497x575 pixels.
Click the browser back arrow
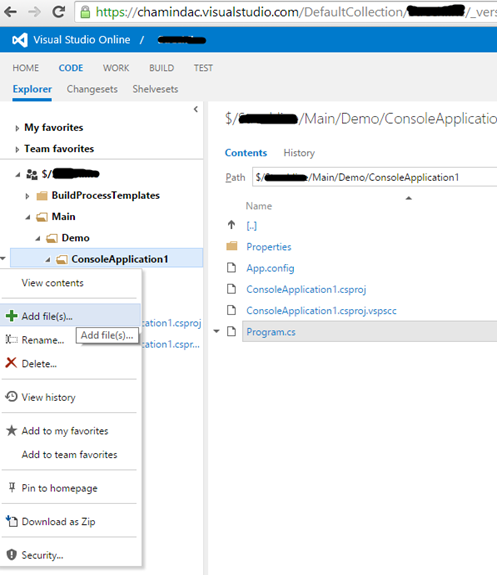point(10,12)
